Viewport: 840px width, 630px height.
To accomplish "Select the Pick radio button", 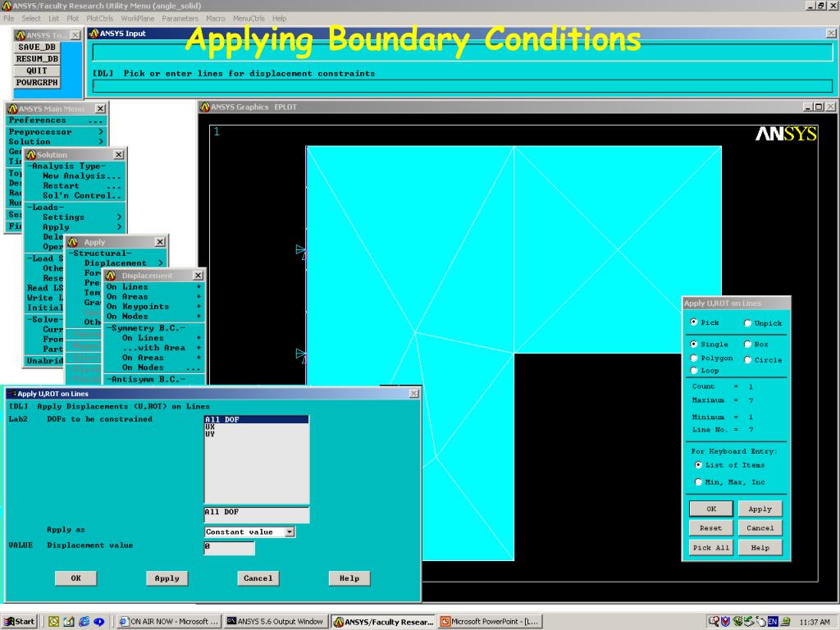I will (694, 322).
